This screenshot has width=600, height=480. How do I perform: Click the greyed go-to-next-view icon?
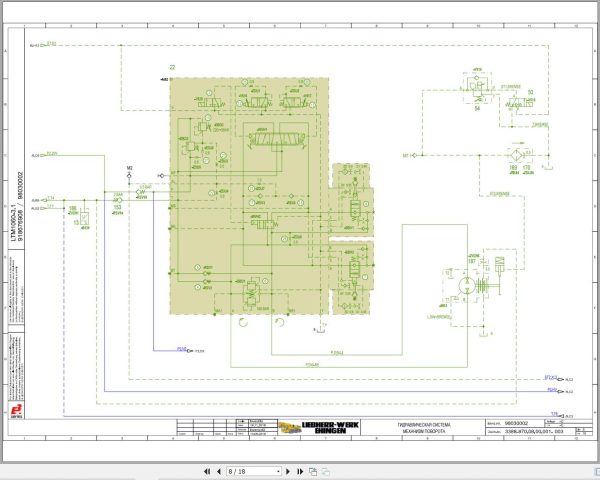point(326,472)
